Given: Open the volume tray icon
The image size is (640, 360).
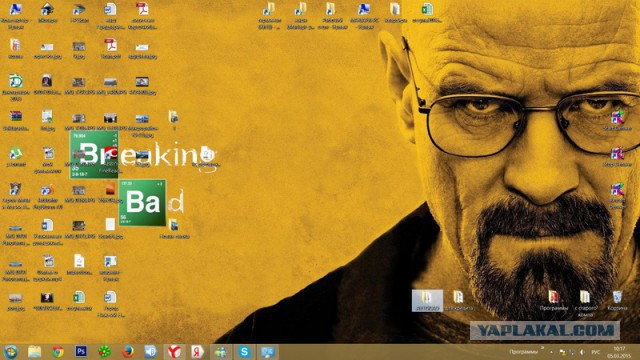Looking at the screenshot, I should coord(582,352).
